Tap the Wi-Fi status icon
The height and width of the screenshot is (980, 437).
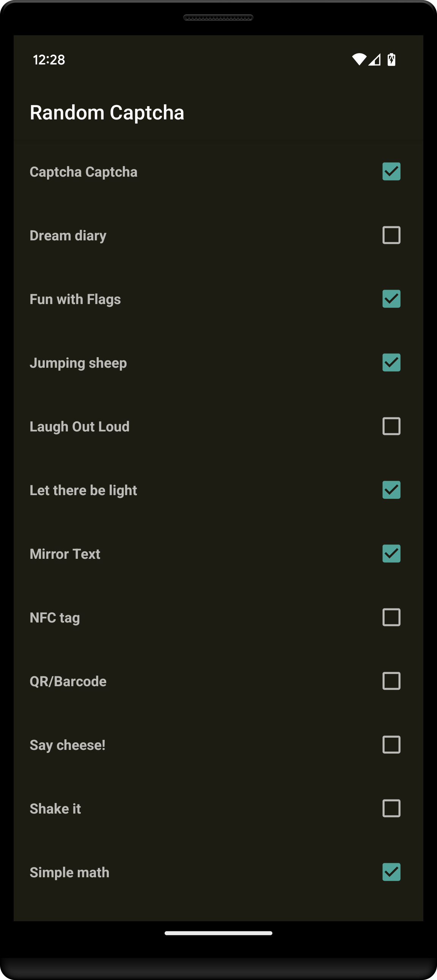coord(358,60)
